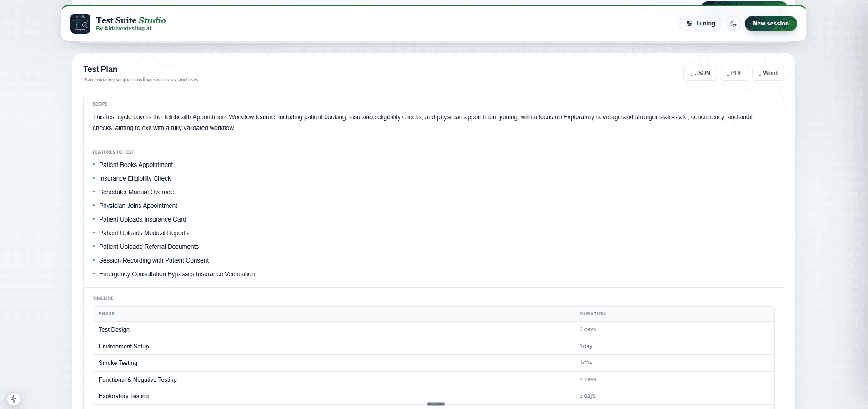Click Session Recording with Patient Consent

154,260
